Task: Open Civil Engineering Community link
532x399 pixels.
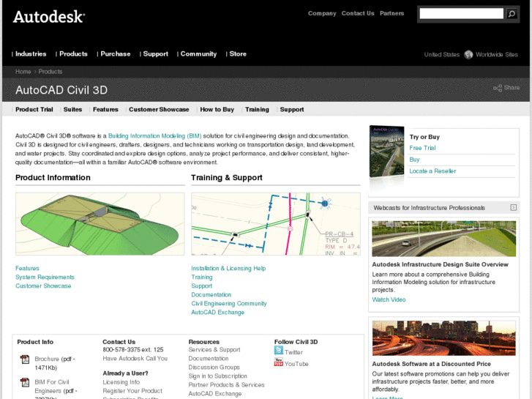Action: click(x=228, y=304)
